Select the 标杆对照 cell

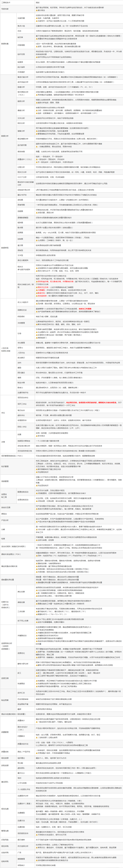pos(26,54)
